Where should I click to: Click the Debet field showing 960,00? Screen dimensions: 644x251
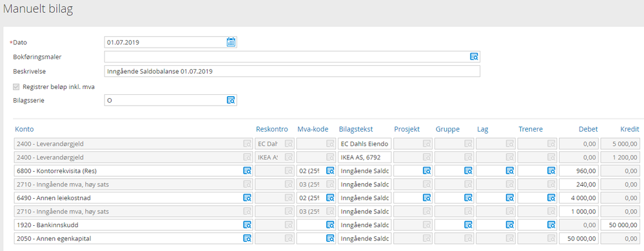click(579, 170)
